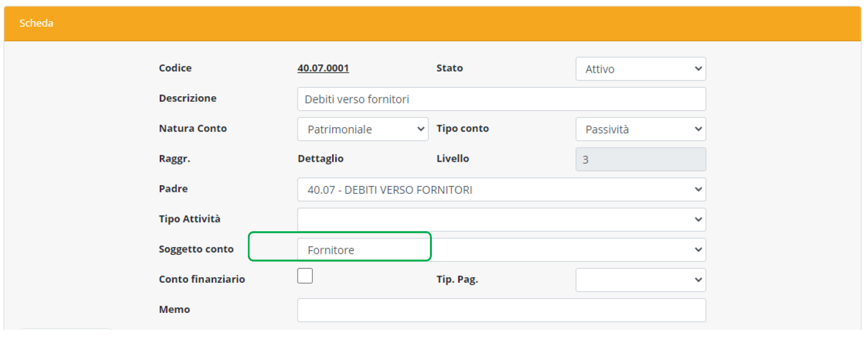Click into the Memo input field

click(x=501, y=310)
